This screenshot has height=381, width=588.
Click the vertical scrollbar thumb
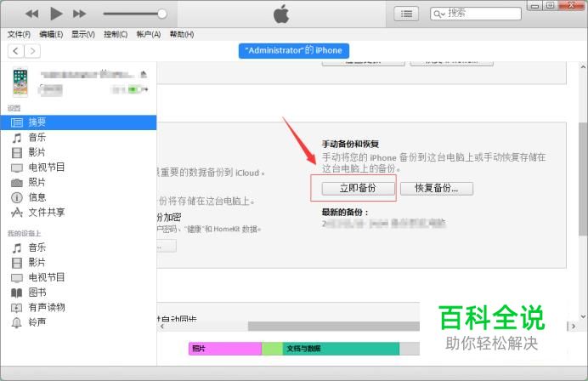pos(583,179)
